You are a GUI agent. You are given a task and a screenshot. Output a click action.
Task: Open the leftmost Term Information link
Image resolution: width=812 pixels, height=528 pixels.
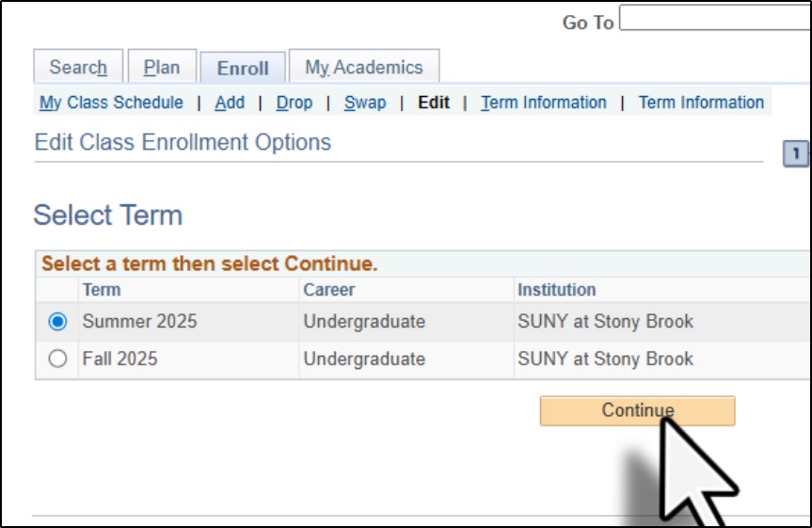click(x=544, y=103)
